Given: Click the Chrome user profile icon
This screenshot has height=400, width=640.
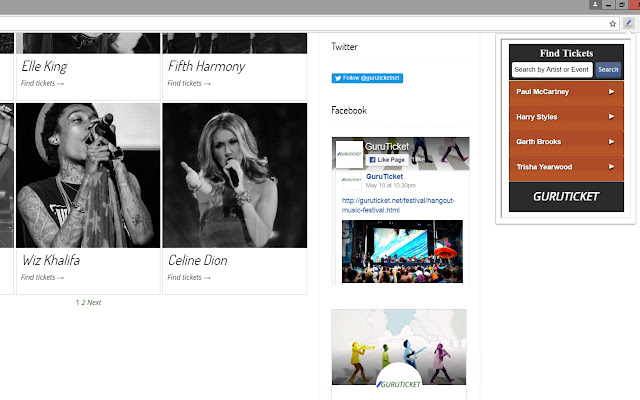Looking at the screenshot, I should tap(595, 4).
